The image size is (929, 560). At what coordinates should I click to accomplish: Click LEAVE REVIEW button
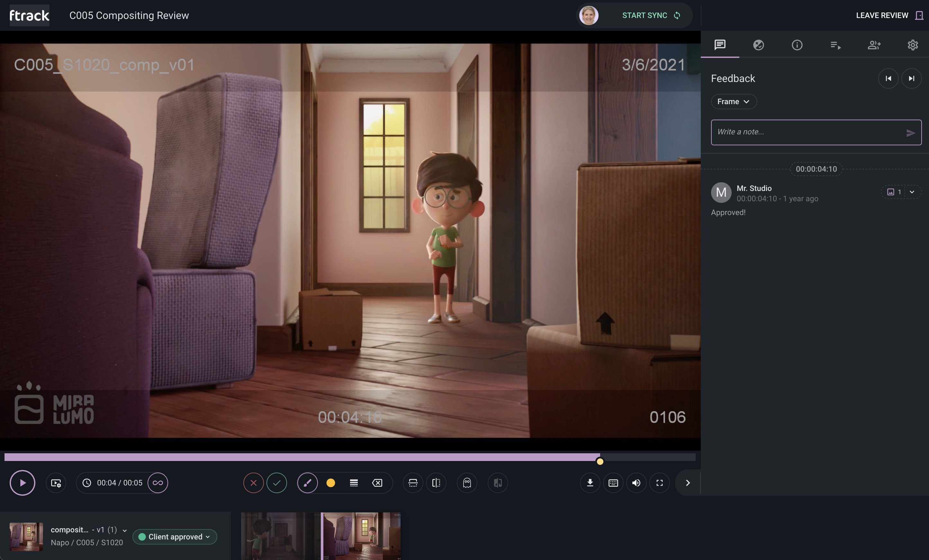click(889, 15)
